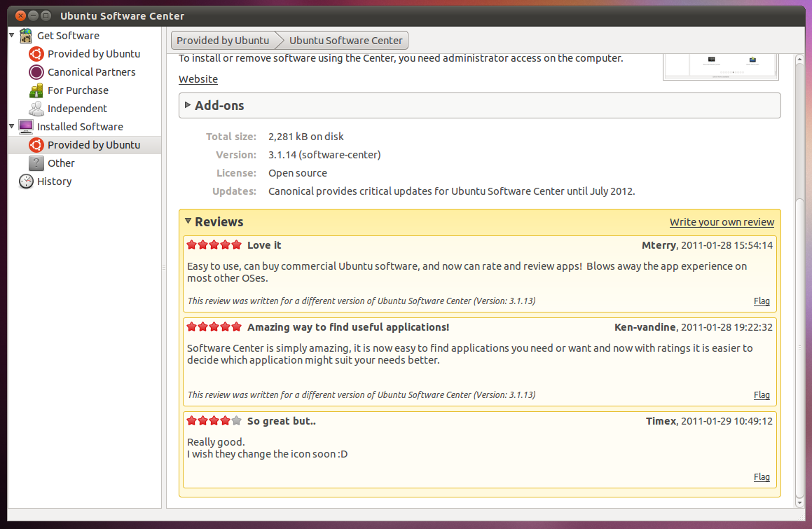Minimize the Ubuntu Software Center window
Screen dimensions: 812x529
(33, 15)
